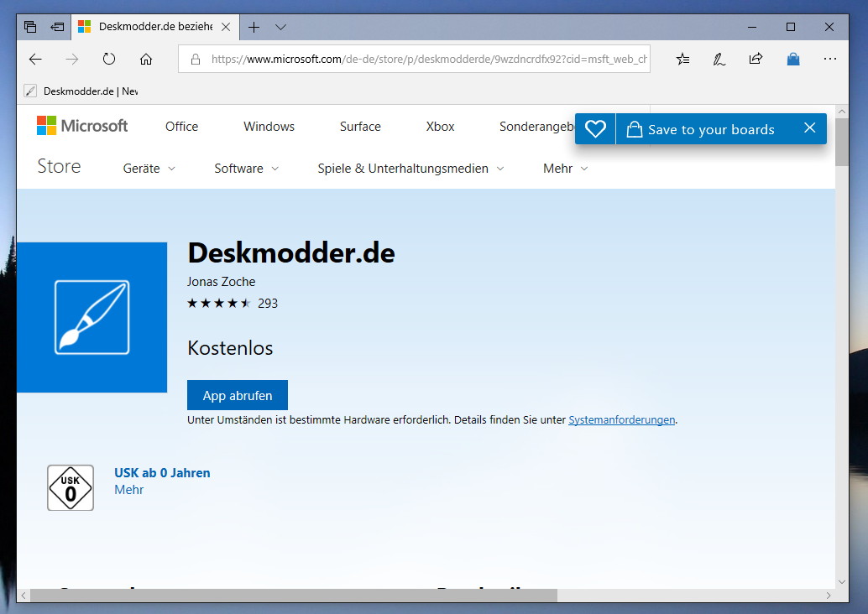The width and height of the screenshot is (868, 614).
Task: Open the shopping bag extension icon
Action: (792, 59)
